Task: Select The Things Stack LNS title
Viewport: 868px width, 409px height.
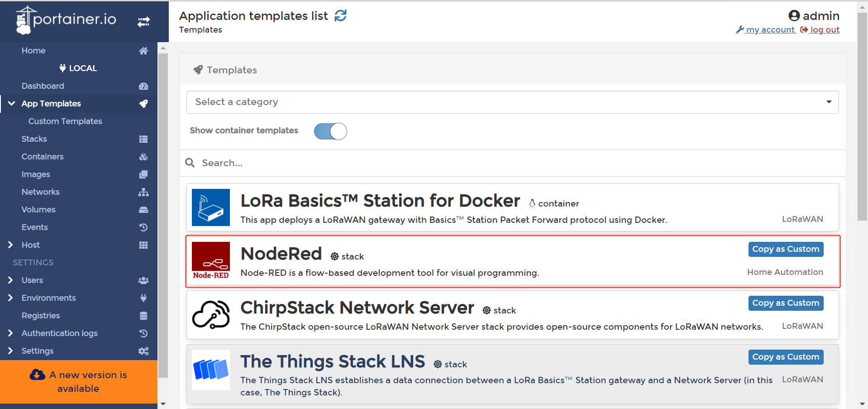Action: 333,361
